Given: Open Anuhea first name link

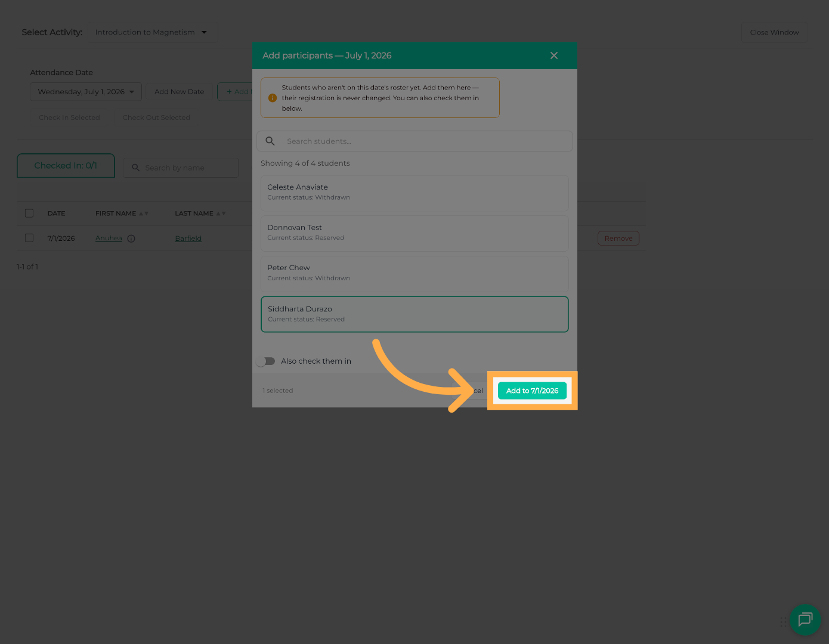Looking at the screenshot, I should 109,239.
